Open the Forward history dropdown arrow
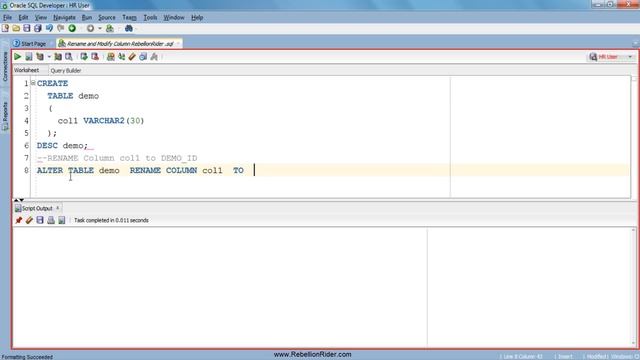This screenshot has width=640, height=360. click(x=100, y=29)
